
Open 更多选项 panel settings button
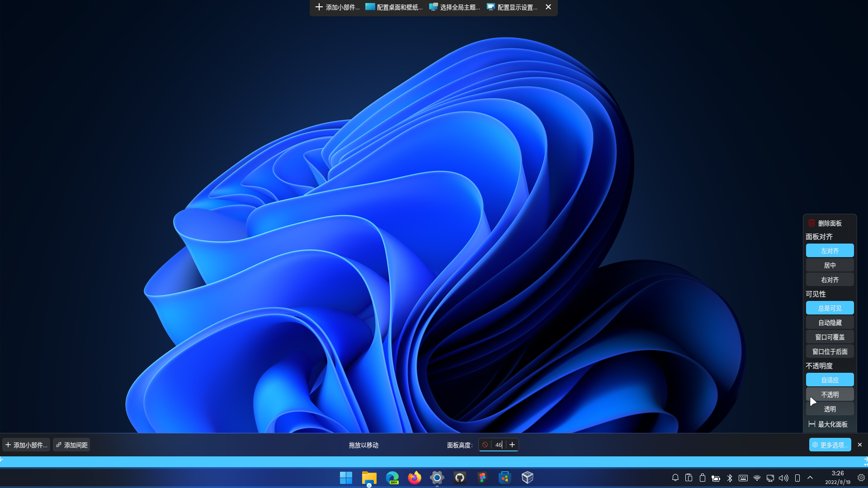[x=830, y=445]
